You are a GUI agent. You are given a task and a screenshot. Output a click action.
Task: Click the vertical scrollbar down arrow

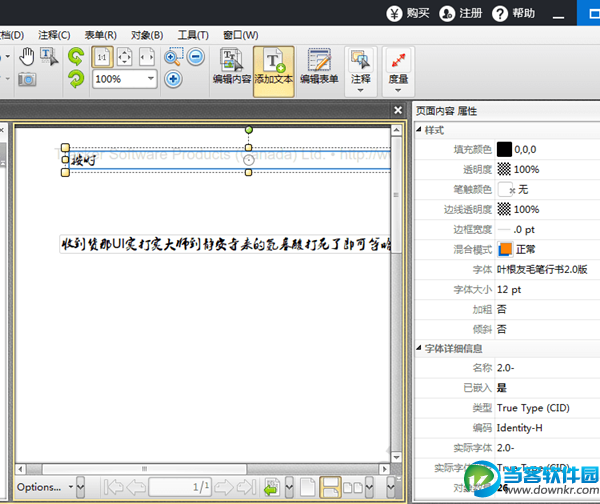pyautogui.click(x=396, y=457)
